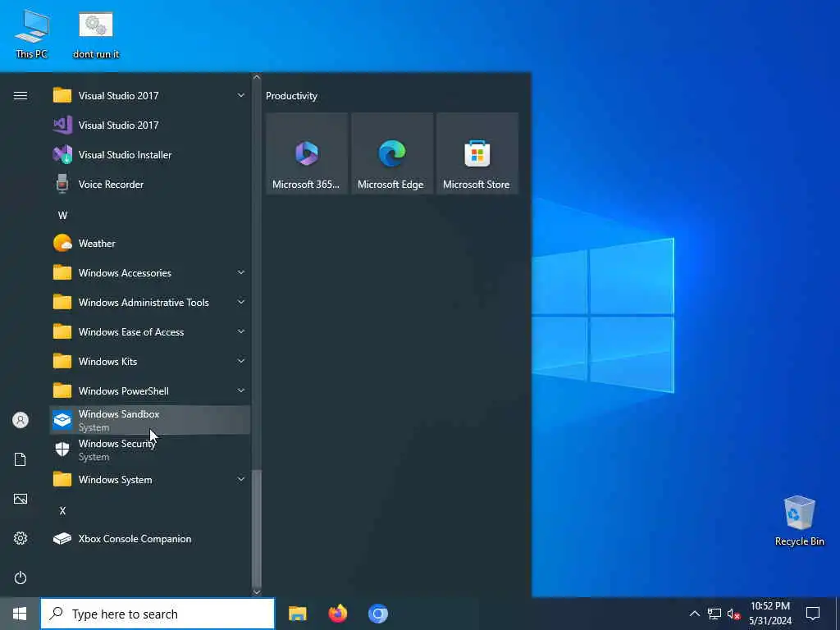Open the Microsoft Edge tile
The width and height of the screenshot is (840, 630).
[x=391, y=153]
